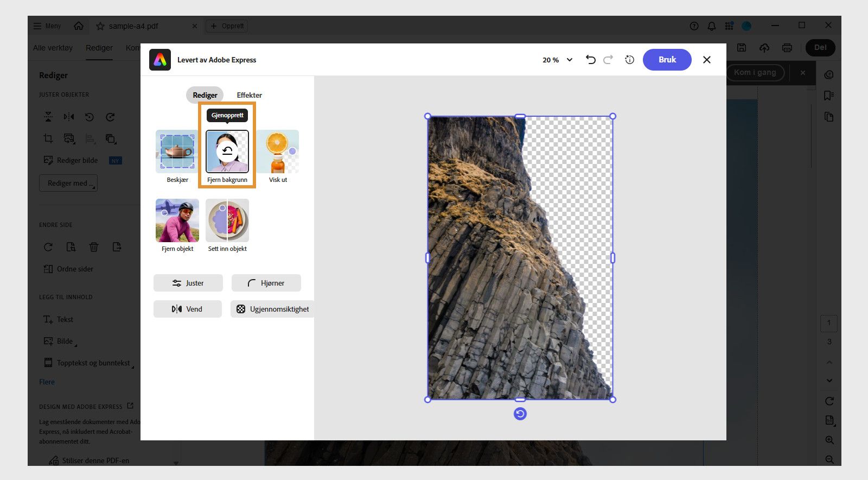Save the file with the disk icon
The height and width of the screenshot is (480, 868).
click(x=742, y=48)
